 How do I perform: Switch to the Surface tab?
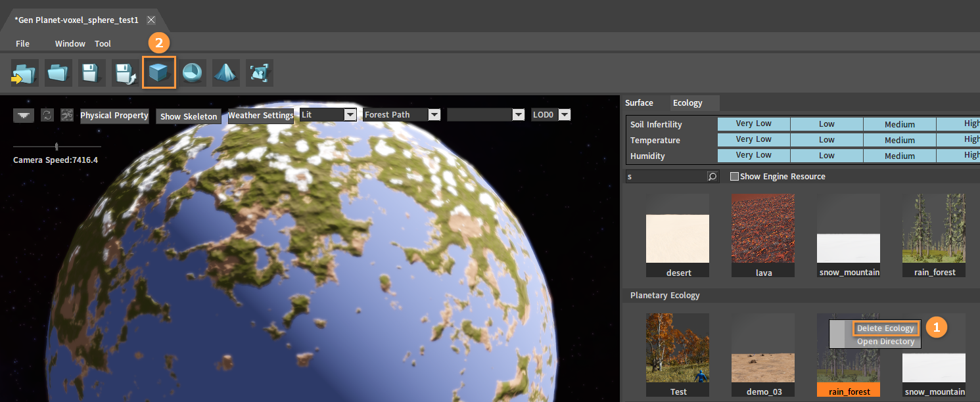(639, 103)
